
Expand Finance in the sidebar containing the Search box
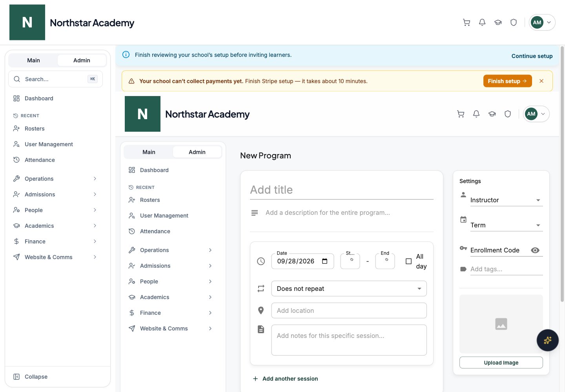(55, 241)
